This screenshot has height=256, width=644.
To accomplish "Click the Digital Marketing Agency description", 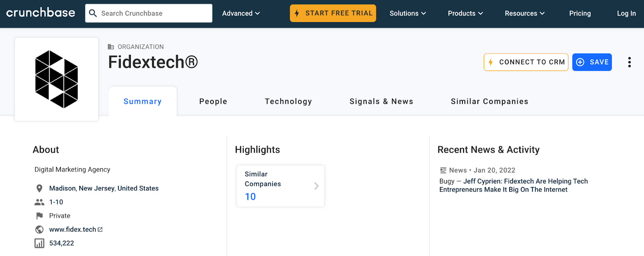I will click(72, 169).
